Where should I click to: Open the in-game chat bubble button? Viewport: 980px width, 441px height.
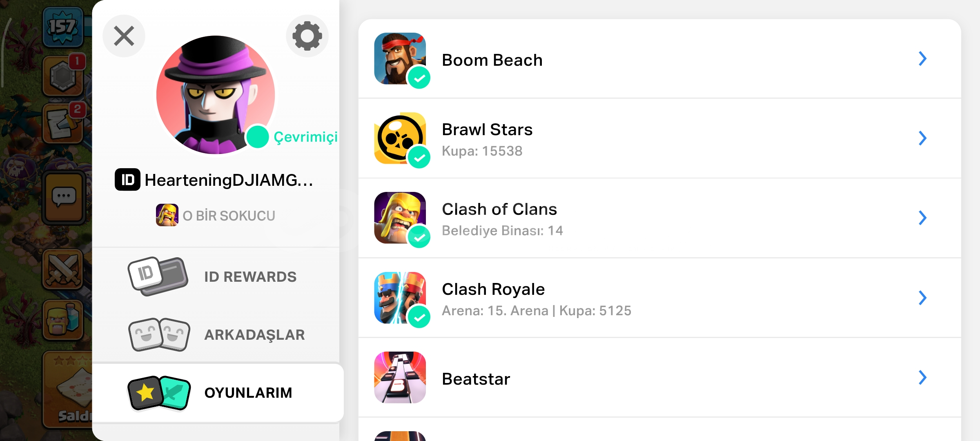[64, 198]
